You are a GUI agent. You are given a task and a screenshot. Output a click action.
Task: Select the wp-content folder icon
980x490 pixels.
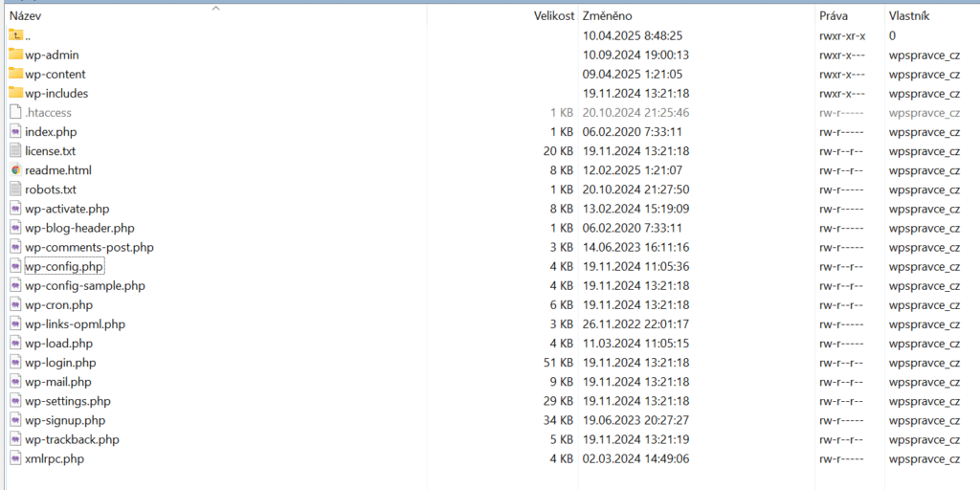tap(16, 74)
